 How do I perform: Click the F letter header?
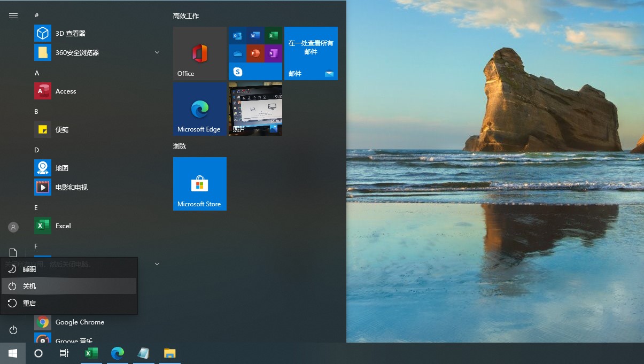(x=36, y=246)
